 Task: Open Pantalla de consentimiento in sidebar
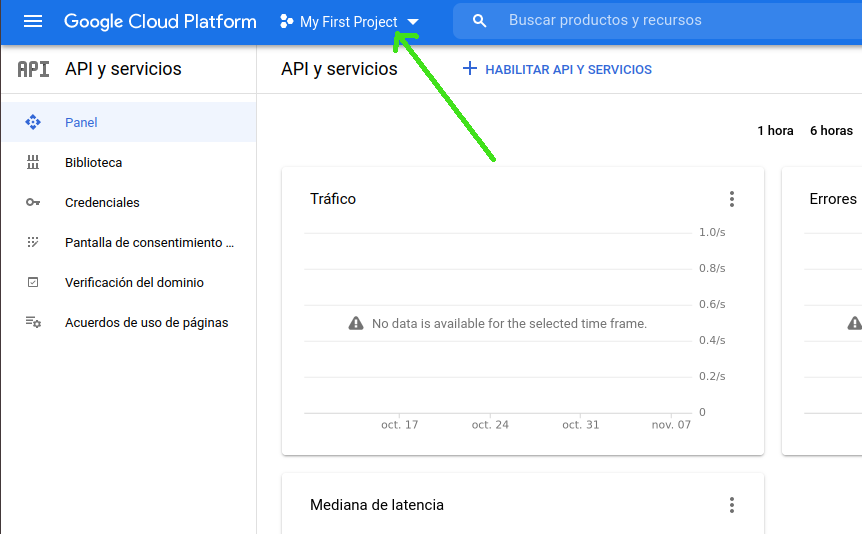coord(129,243)
